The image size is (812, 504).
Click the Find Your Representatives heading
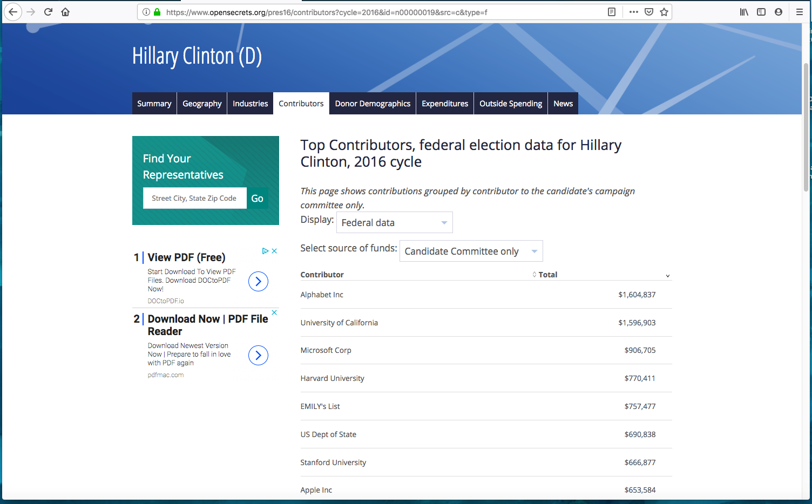coord(183,167)
